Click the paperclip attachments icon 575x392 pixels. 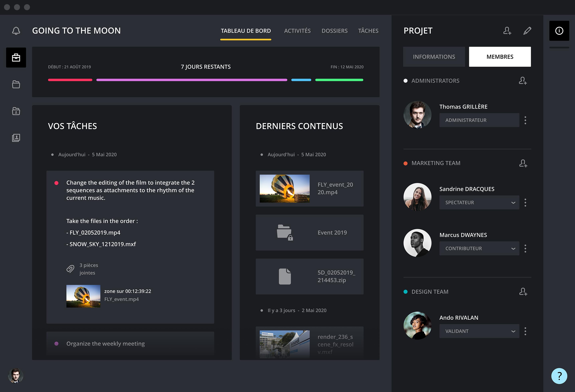(70, 269)
